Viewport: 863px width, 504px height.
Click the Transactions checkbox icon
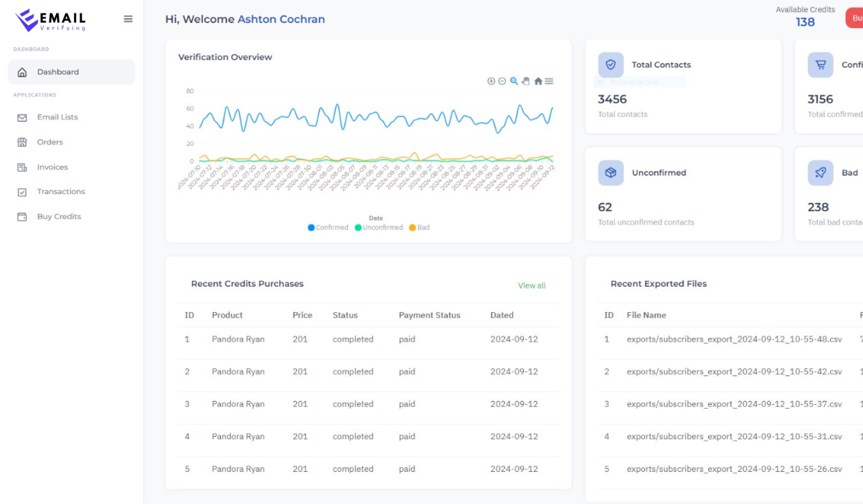[x=22, y=192]
